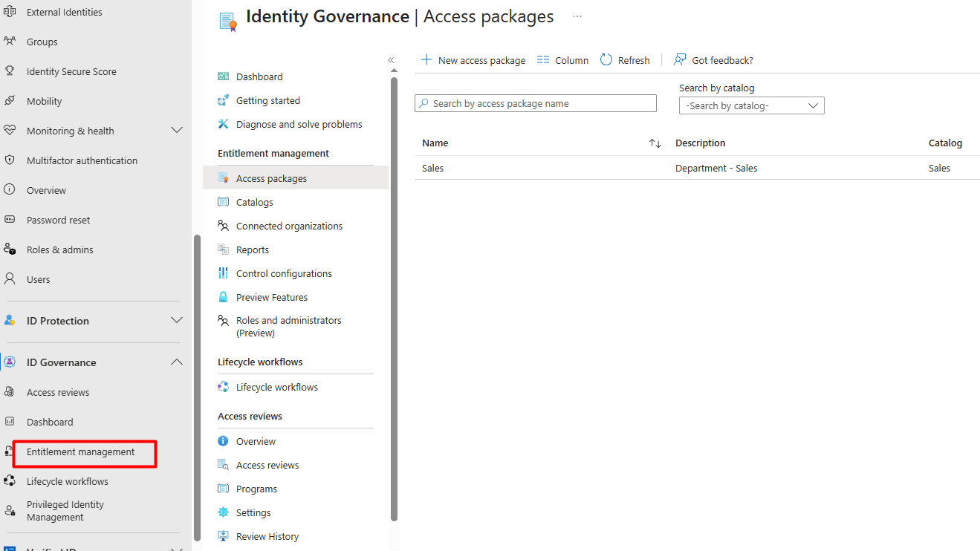Screen dimensions: 980x551
Task: Click the Column button in toolbar
Action: pos(562,60)
